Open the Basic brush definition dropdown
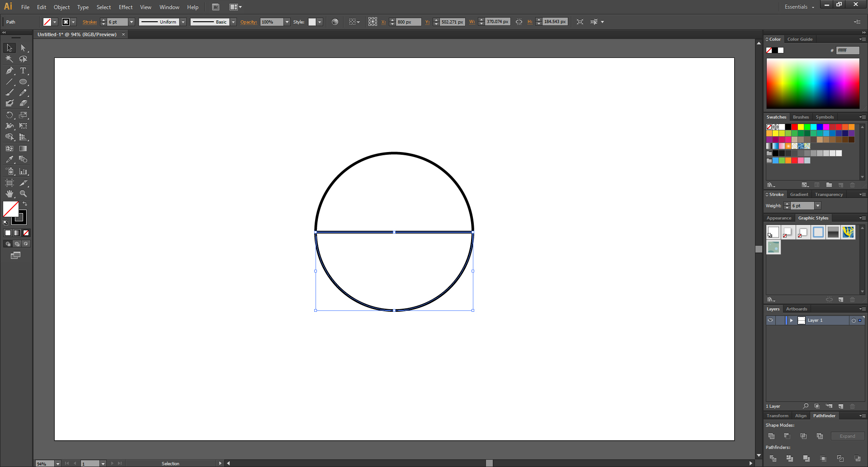 click(x=233, y=22)
